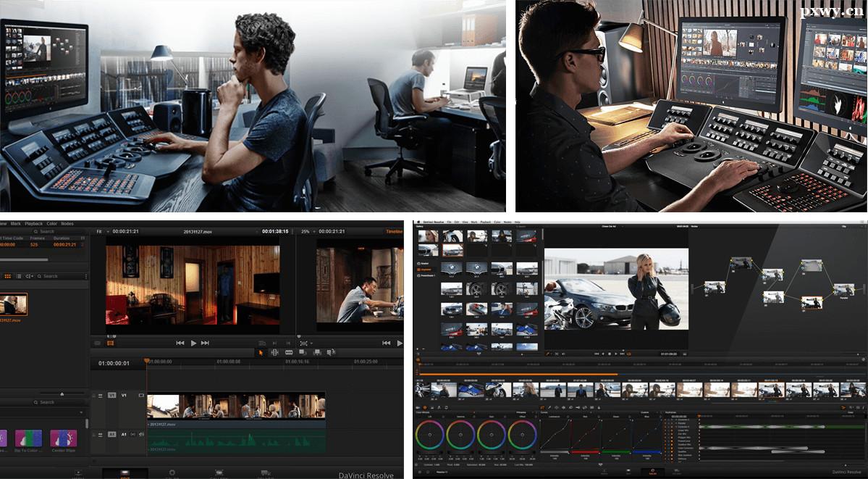Open media pool options dots menu
The image size is (868, 479).
coord(86,276)
